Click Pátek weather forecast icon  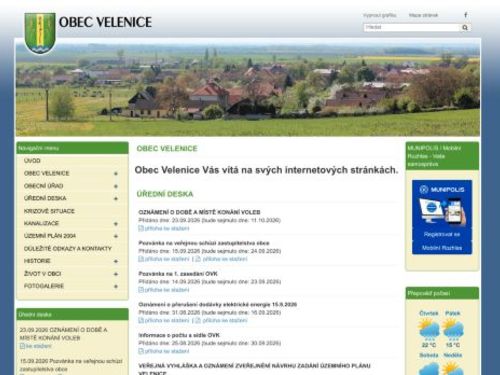(x=452, y=330)
